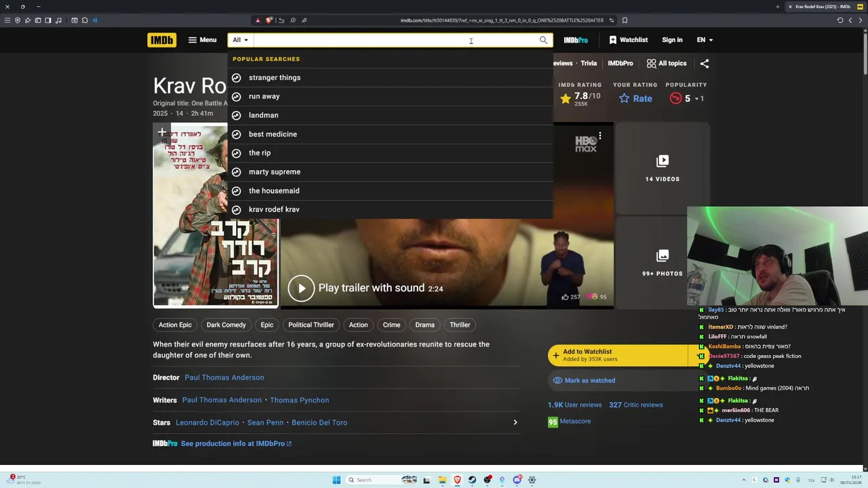Click the magnifier search submit icon
The height and width of the screenshot is (488, 868).
coord(543,40)
